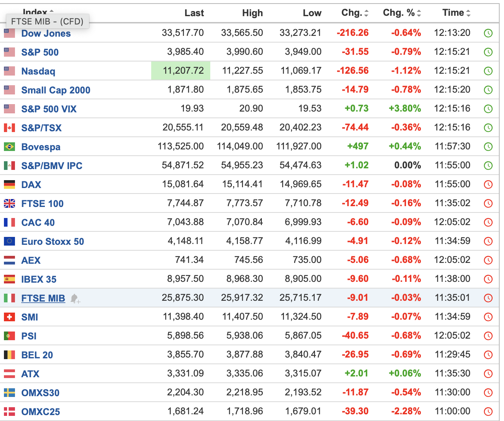This screenshot has height=421, width=504.
Task: Open the FTSE MIB index page
Action: click(x=43, y=298)
